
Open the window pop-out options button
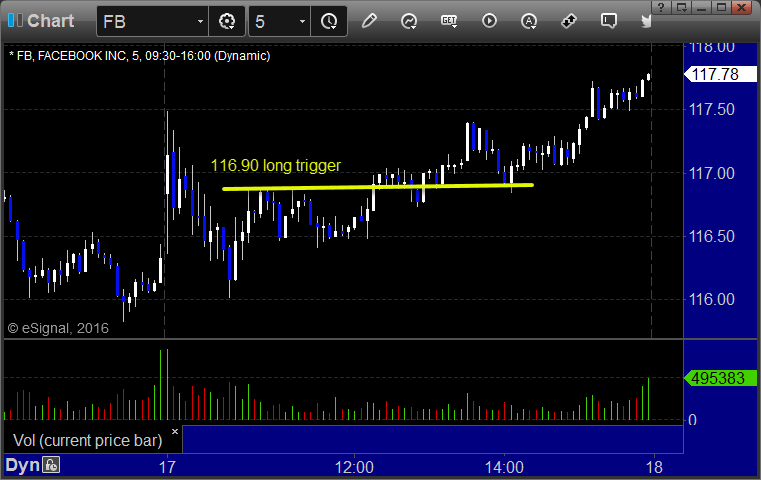pyautogui.click(x=681, y=7)
